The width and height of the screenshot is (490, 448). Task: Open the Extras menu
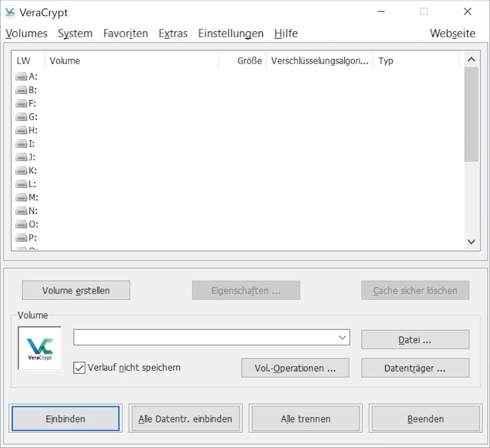[x=173, y=34]
